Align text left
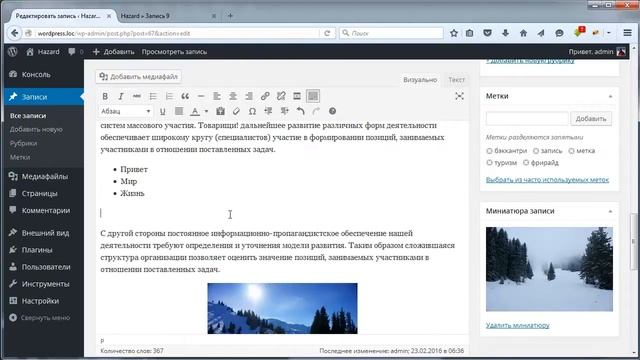Image resolution: width=640 pixels, height=360 pixels. pos(217,96)
